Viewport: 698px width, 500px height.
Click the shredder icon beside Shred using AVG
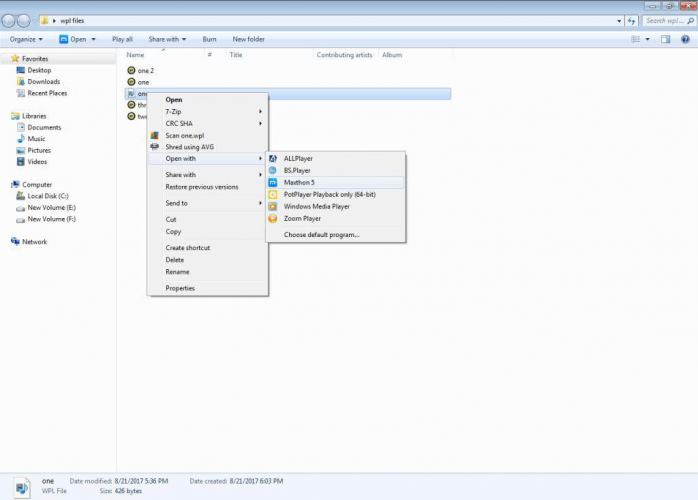point(154,146)
